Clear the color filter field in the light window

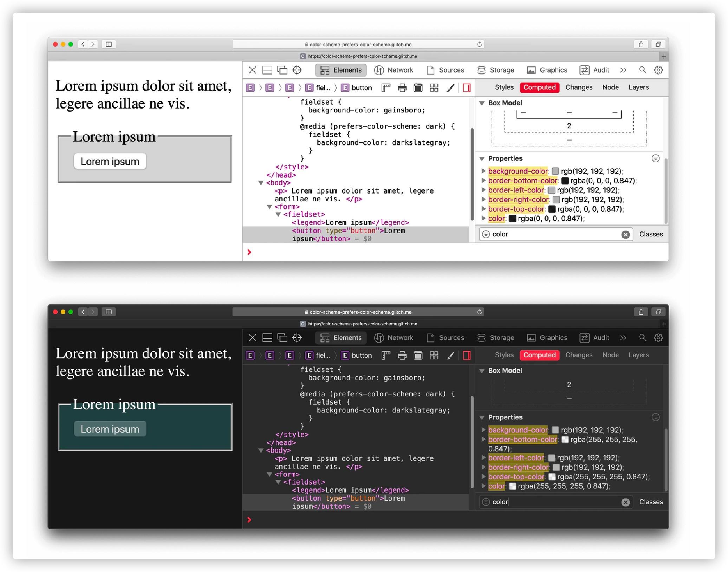pyautogui.click(x=625, y=235)
